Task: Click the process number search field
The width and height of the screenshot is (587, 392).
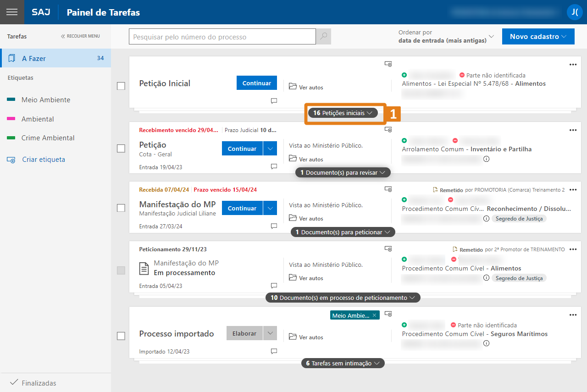Action: [x=222, y=37]
